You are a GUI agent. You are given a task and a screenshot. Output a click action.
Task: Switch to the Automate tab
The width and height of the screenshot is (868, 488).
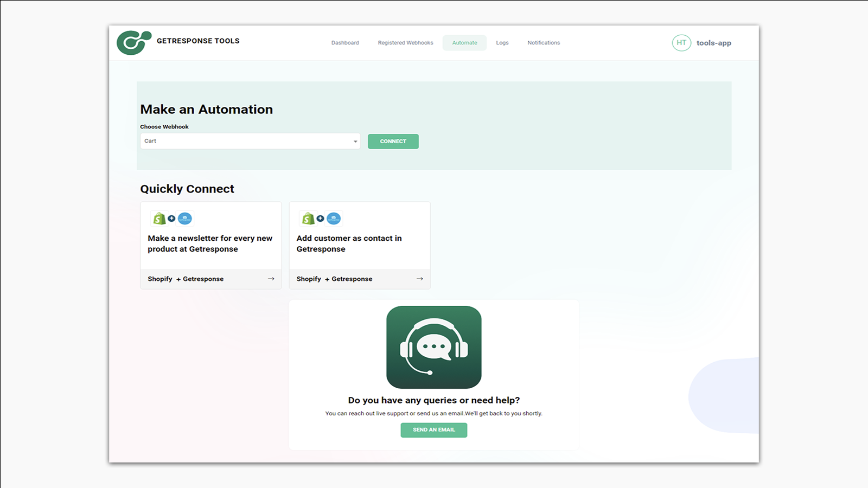(x=464, y=43)
